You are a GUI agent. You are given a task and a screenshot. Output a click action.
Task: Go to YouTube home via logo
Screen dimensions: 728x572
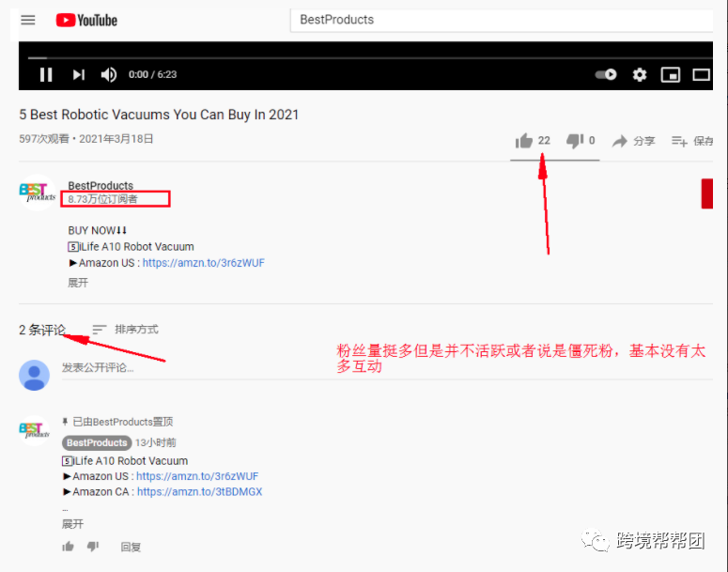(x=86, y=20)
